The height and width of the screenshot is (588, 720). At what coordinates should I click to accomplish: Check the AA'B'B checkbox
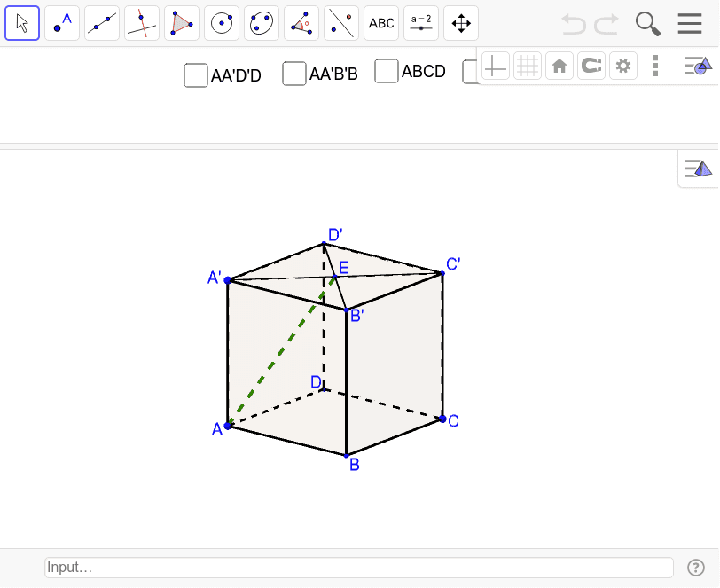coord(294,74)
